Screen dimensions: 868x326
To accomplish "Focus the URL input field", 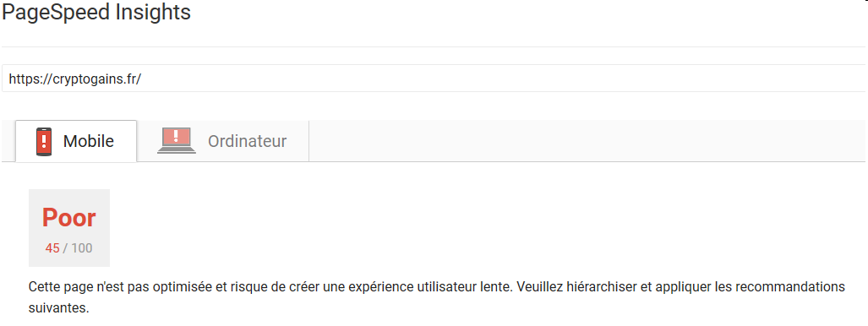I will [x=434, y=78].
